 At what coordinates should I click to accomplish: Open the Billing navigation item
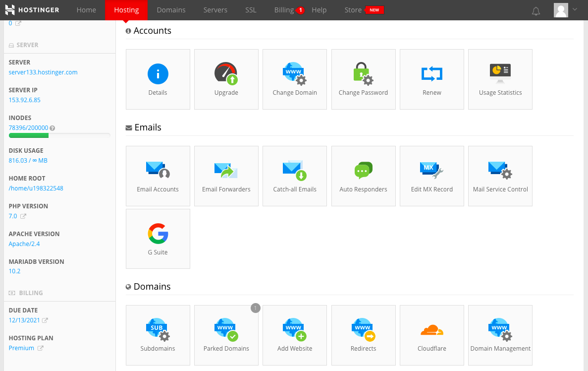coord(284,10)
